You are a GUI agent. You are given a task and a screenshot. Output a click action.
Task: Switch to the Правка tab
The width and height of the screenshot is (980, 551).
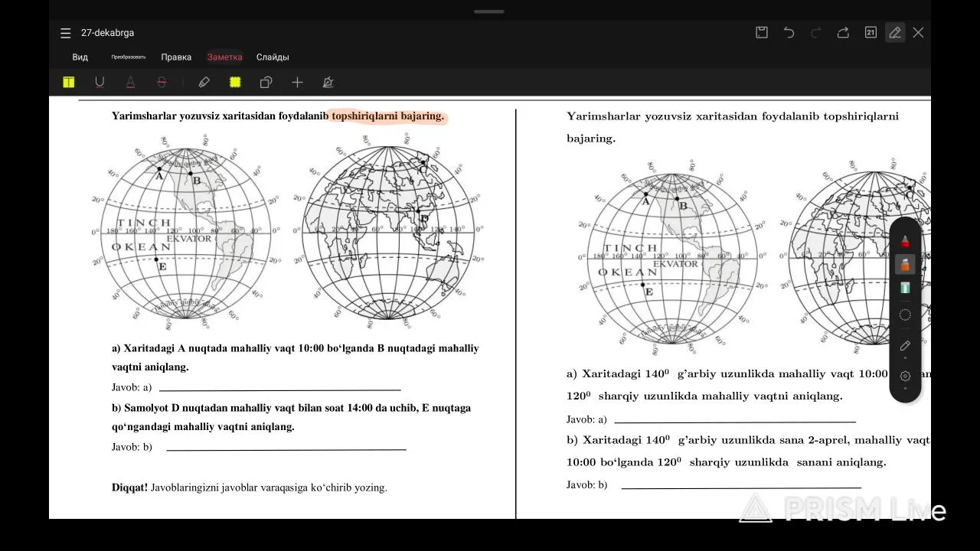(x=176, y=57)
